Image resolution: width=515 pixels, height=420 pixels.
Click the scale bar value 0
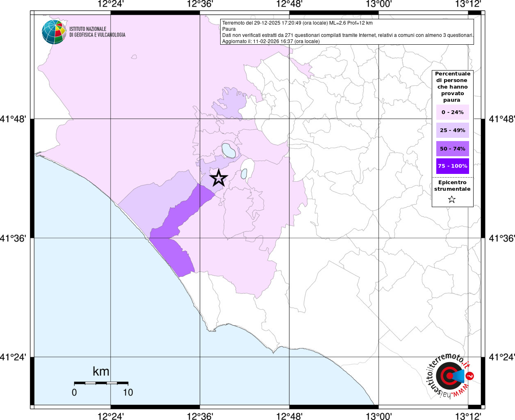(74, 393)
